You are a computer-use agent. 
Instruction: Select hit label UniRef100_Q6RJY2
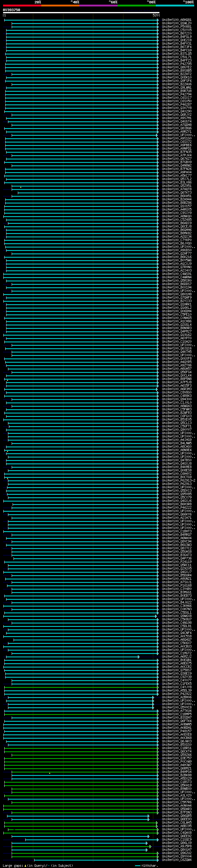tap(176, 115)
